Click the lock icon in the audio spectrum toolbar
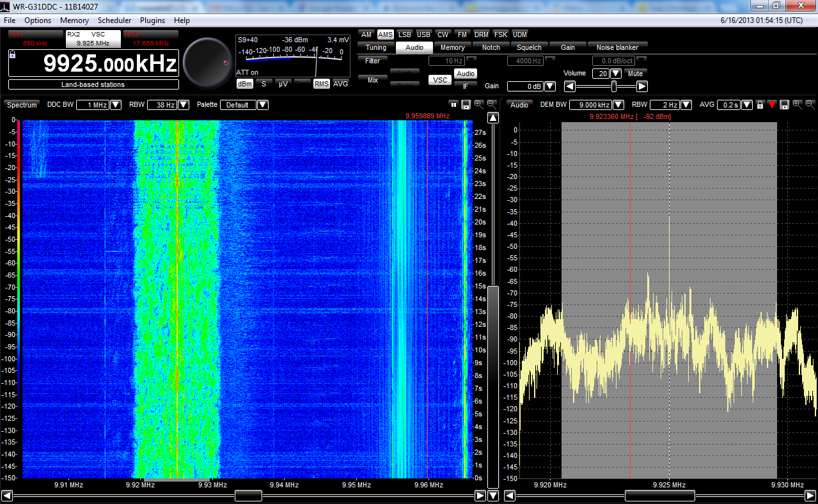Viewport: 818px width, 504px height. point(760,104)
